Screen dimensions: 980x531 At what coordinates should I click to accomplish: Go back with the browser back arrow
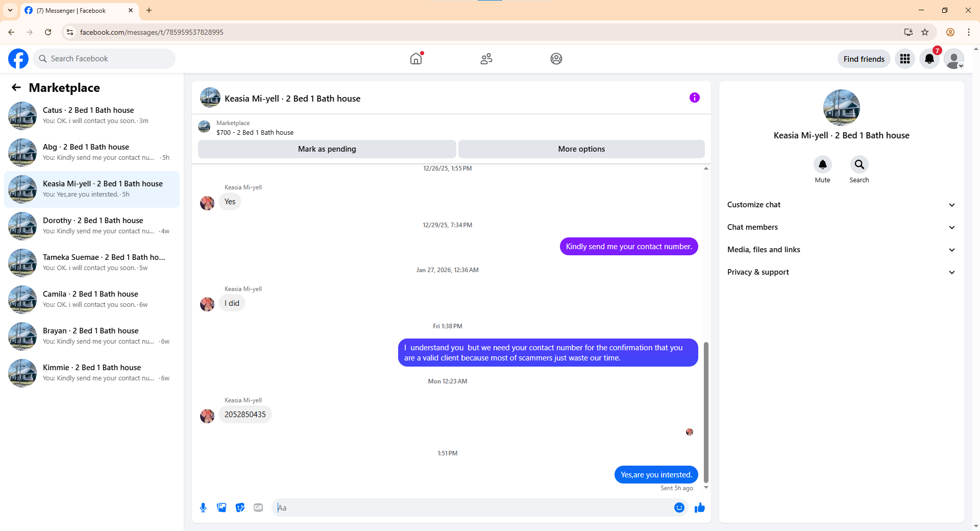tap(11, 32)
